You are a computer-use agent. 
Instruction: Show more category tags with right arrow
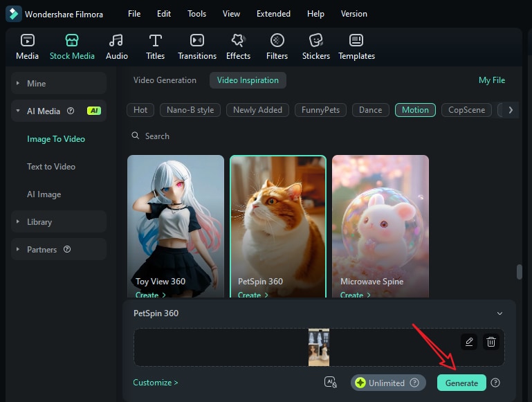511,110
